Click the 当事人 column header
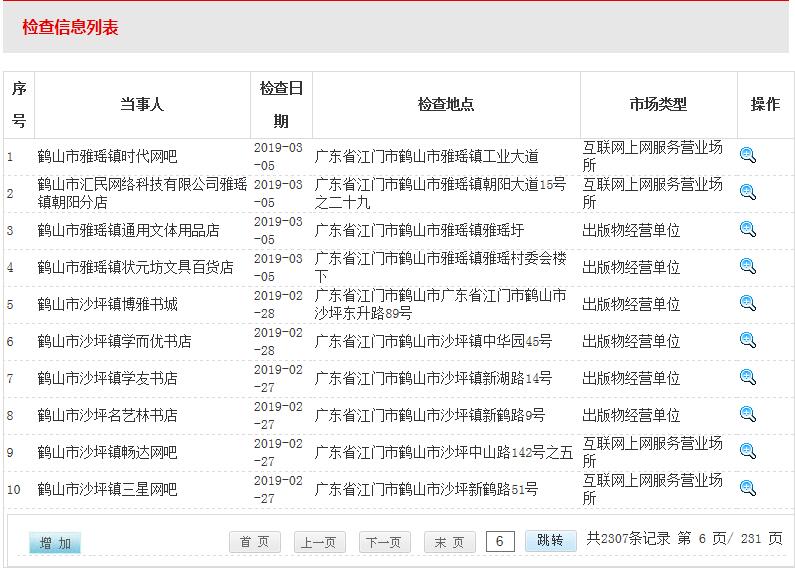 coord(142,104)
